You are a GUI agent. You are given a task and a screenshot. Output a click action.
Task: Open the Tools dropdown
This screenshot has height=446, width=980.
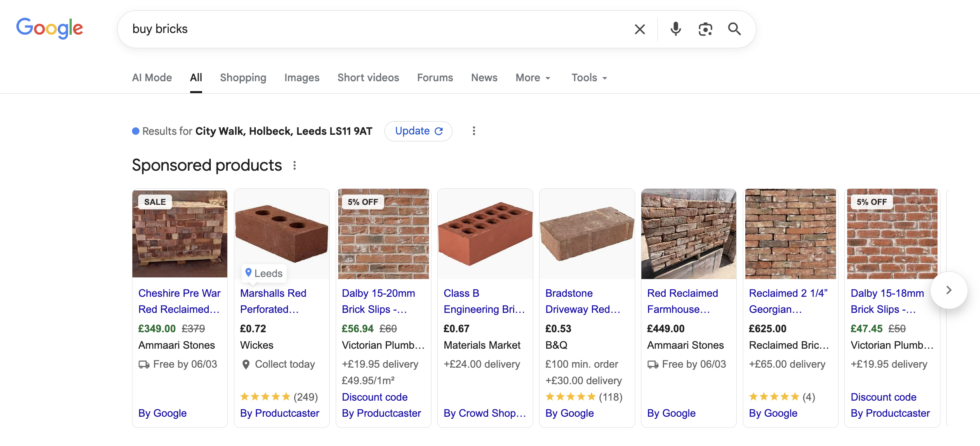point(589,77)
